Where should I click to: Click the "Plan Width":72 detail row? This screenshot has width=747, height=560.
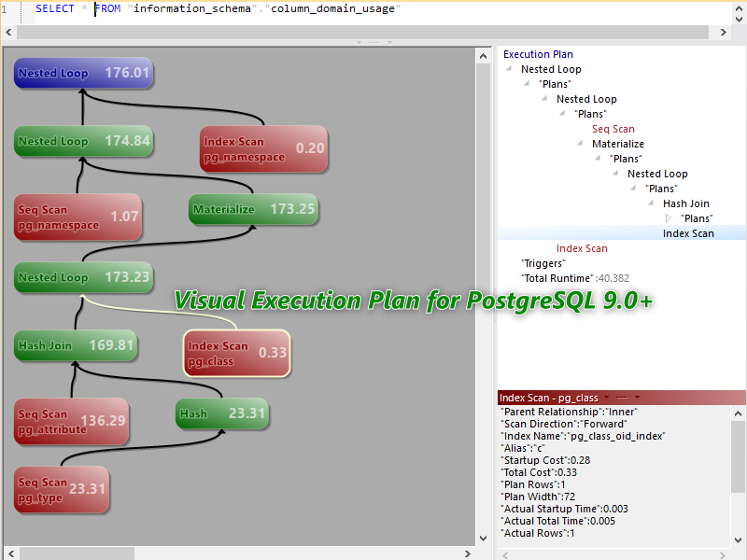click(x=538, y=497)
